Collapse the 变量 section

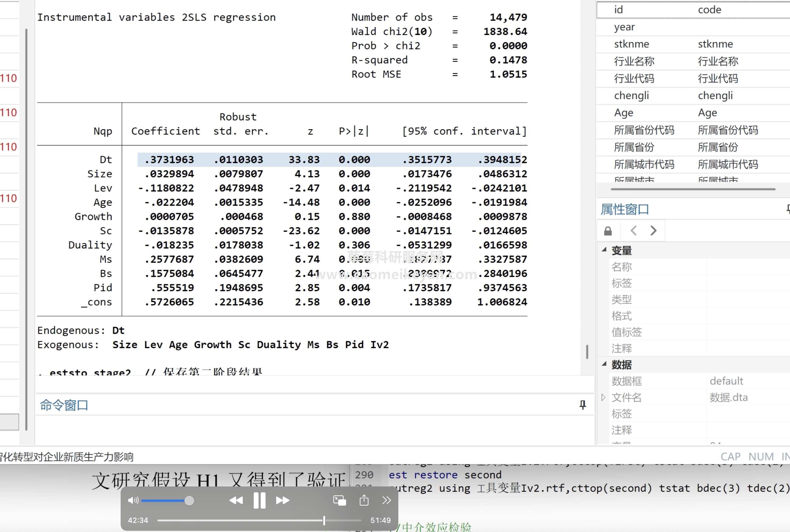pyautogui.click(x=604, y=250)
